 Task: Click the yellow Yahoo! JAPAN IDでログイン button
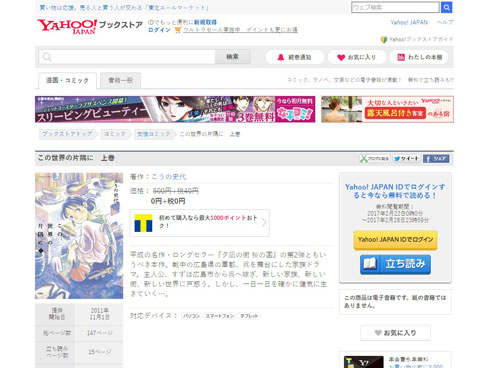pos(395,240)
